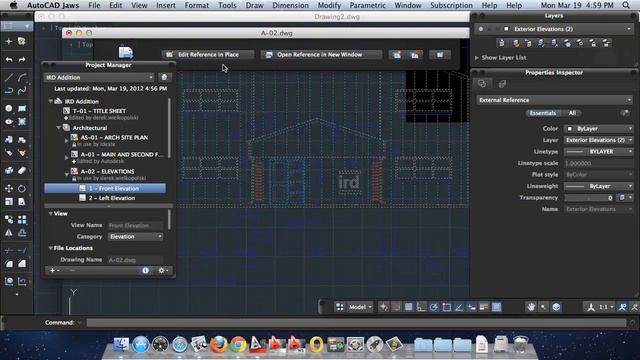
Task: Select the Mirror tool
Action: point(9,233)
